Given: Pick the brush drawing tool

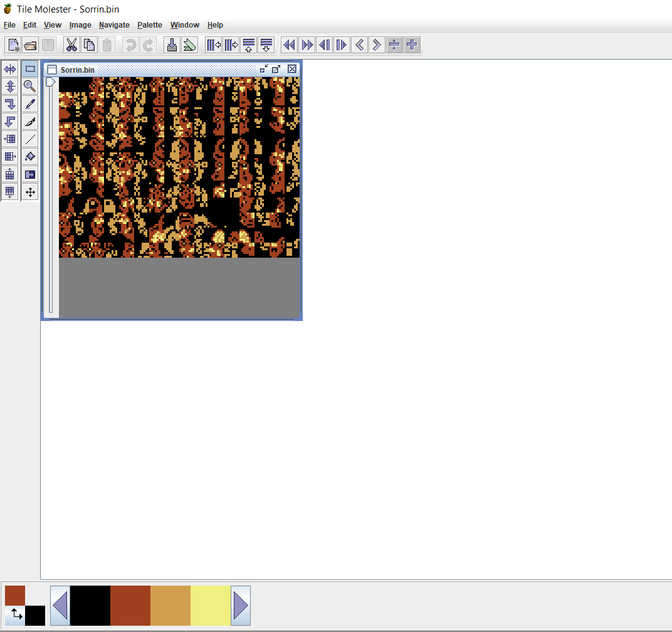Looking at the screenshot, I should point(29,122).
